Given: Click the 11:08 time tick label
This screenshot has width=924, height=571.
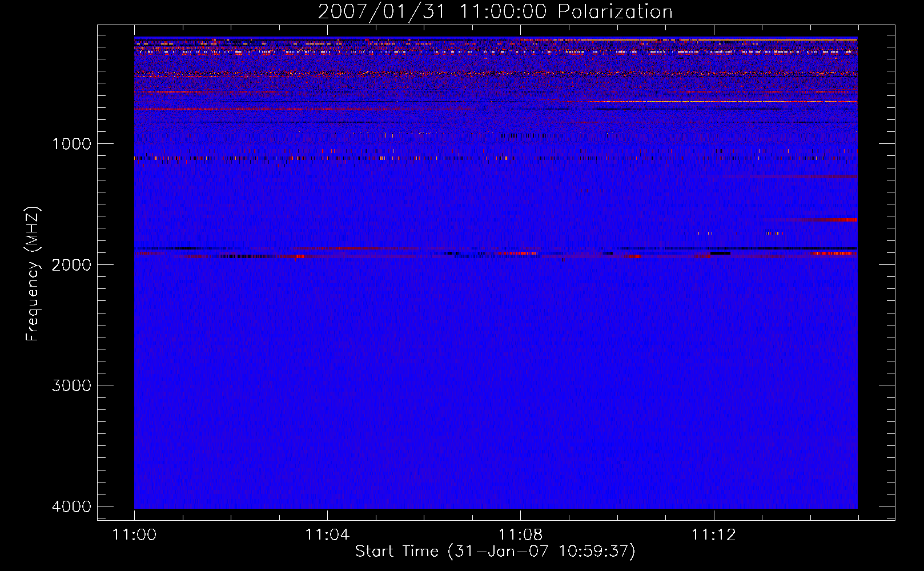Looking at the screenshot, I should [x=520, y=535].
